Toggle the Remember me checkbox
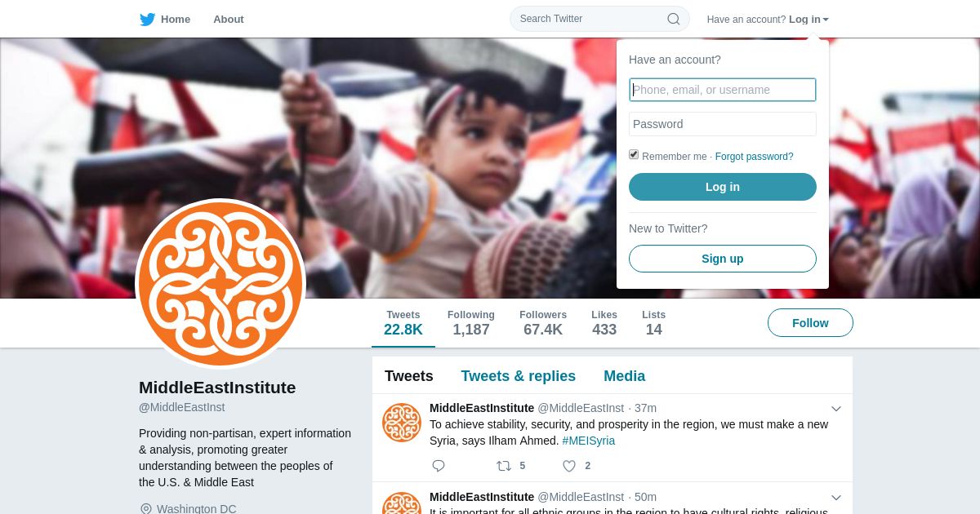 pos(634,155)
